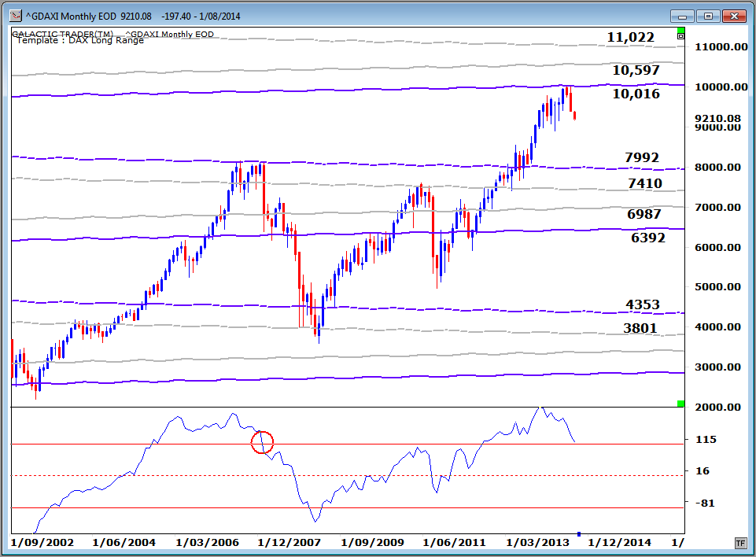Image resolution: width=756 pixels, height=557 pixels.
Task: Click the 1/09/2009 date label
Action: pyautogui.click(x=372, y=543)
